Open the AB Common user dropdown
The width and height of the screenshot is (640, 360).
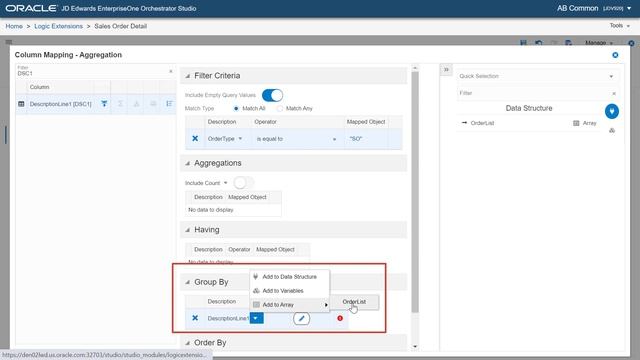click(x=593, y=8)
